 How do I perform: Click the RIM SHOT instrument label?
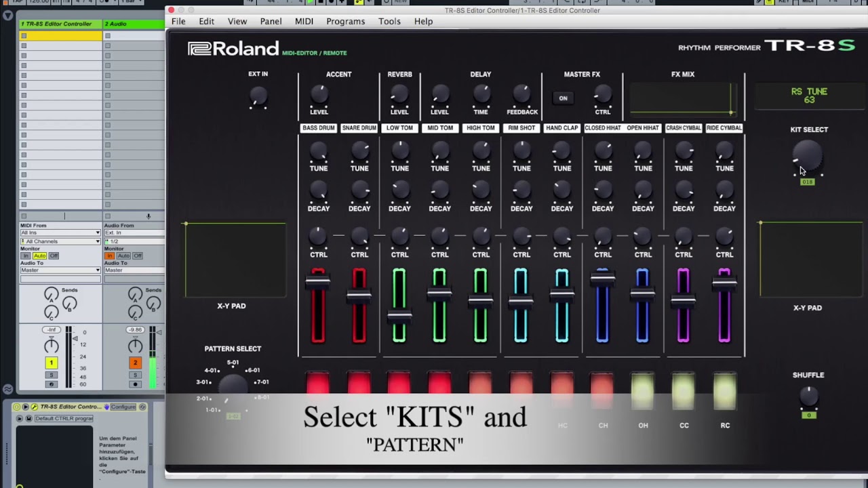[521, 128]
